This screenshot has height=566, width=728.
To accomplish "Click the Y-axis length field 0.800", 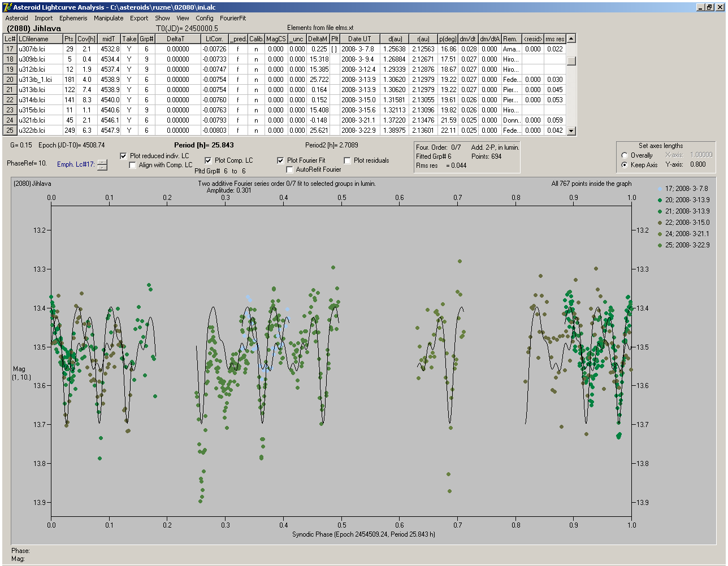I will coord(698,165).
